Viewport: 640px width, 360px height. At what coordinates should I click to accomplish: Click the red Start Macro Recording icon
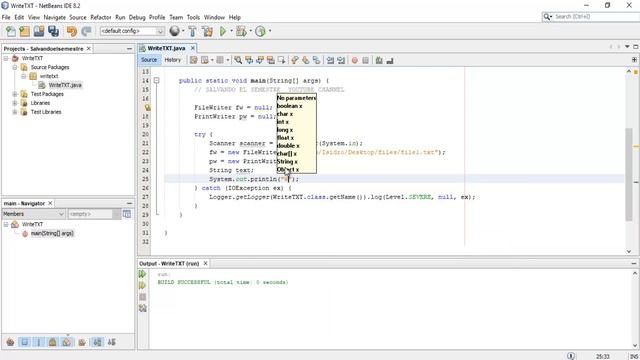tap(355, 60)
